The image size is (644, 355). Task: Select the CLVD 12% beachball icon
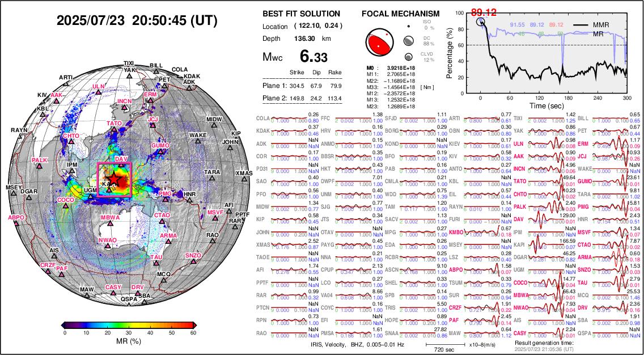pyautogui.click(x=408, y=57)
